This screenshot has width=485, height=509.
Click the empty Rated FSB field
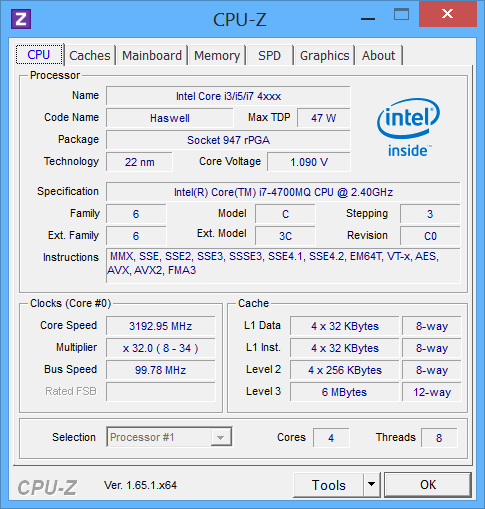[161, 392]
